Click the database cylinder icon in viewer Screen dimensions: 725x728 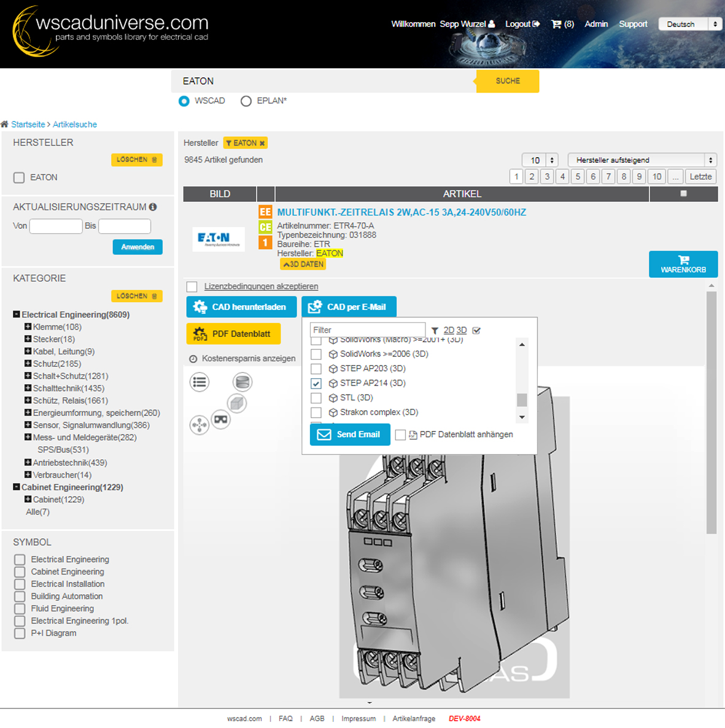242,382
